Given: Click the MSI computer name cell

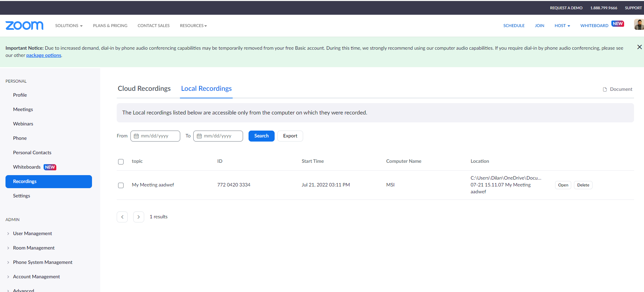Looking at the screenshot, I should pos(390,185).
